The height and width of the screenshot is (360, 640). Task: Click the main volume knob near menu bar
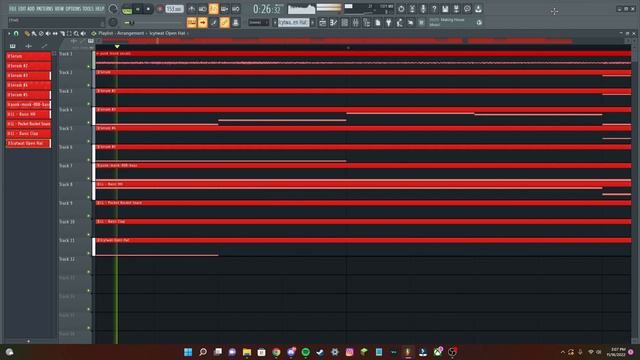pyautogui.click(x=113, y=9)
